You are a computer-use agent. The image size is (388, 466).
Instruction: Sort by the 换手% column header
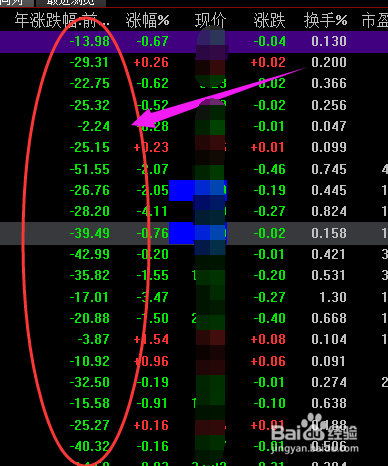click(x=325, y=21)
